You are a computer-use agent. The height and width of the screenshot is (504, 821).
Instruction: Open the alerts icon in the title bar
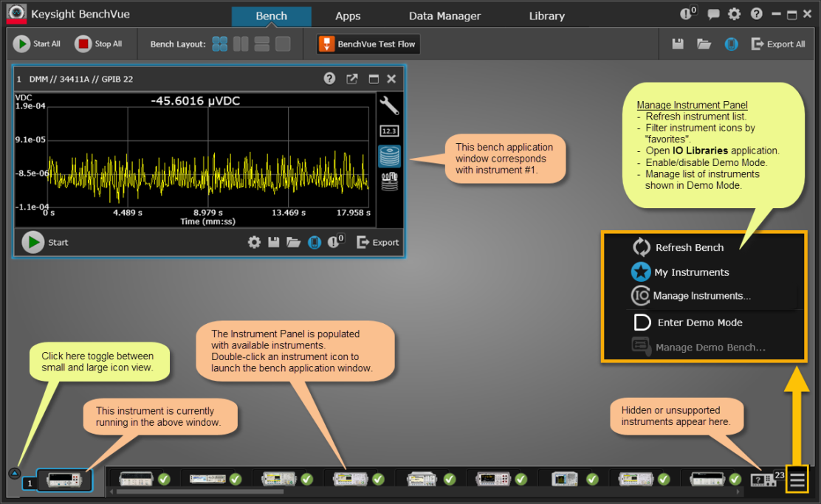click(688, 13)
